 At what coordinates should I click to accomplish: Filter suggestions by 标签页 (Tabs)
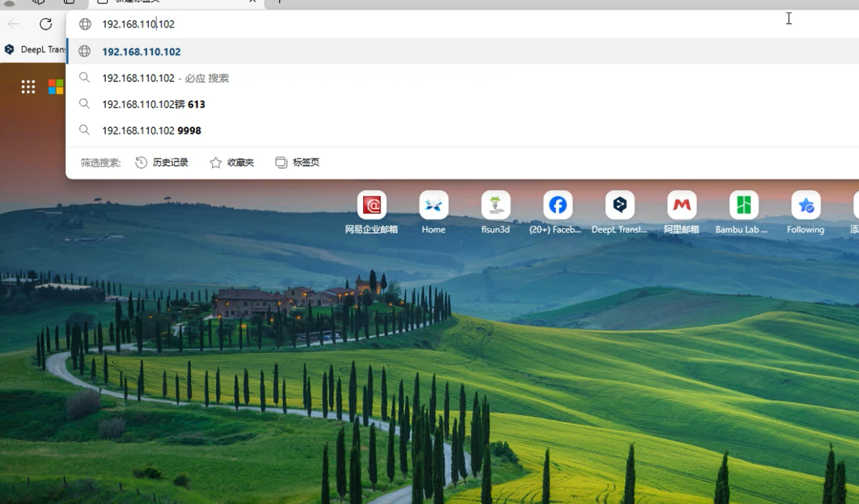[297, 163]
